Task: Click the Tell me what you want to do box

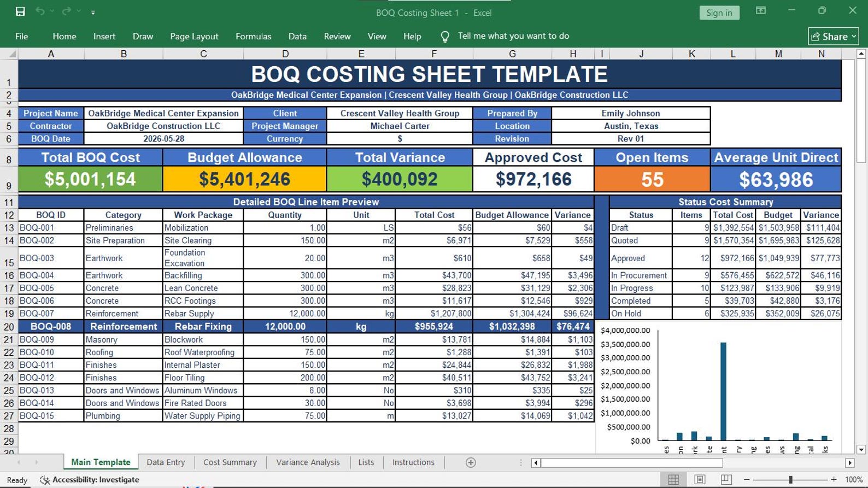Action: [x=513, y=36]
